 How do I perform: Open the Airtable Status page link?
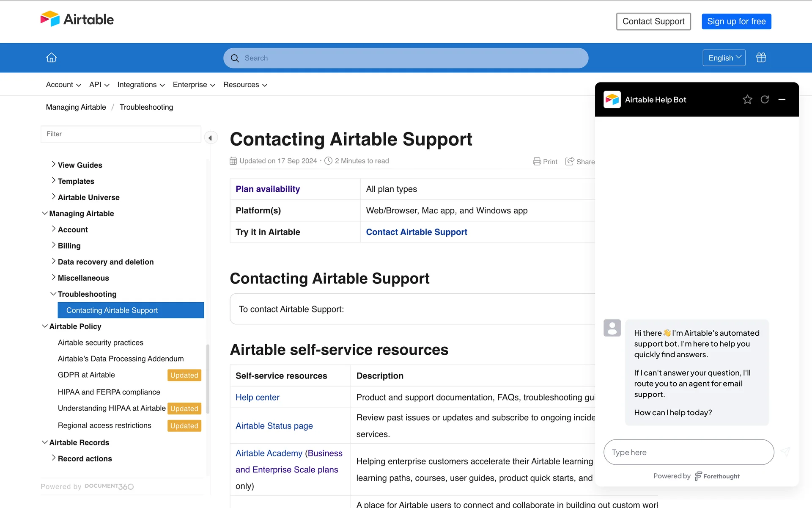pos(274,426)
